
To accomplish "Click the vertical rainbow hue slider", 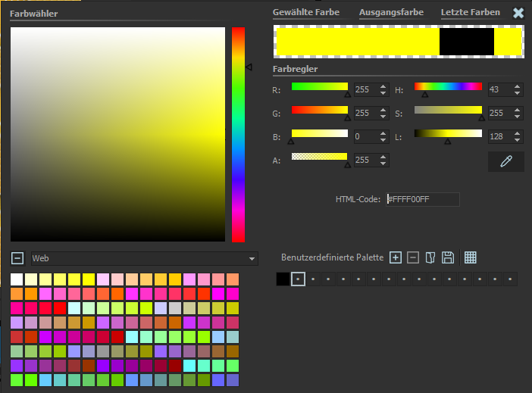I will tap(238, 134).
